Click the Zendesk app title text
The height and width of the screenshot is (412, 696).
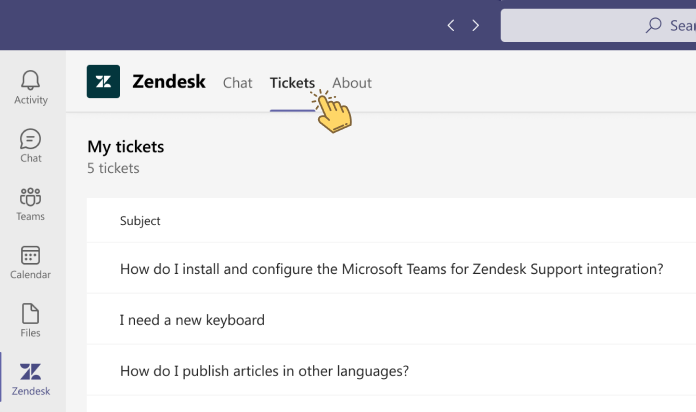tap(169, 82)
